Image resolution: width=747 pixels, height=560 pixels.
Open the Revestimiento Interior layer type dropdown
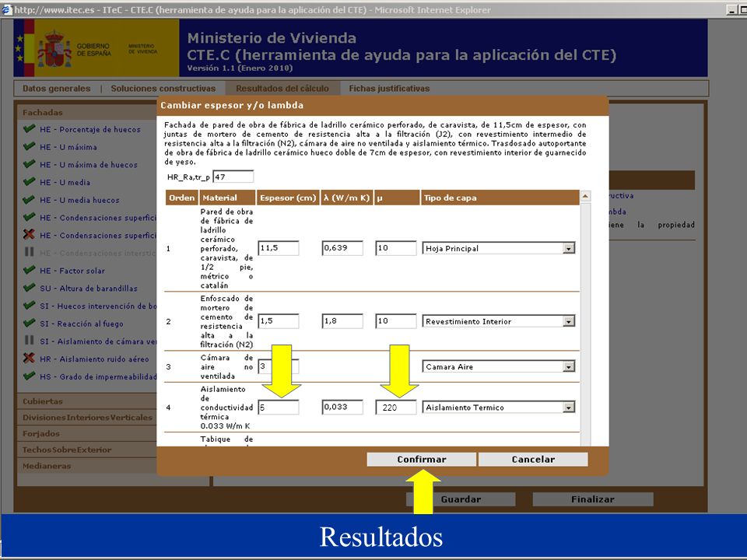(498, 321)
